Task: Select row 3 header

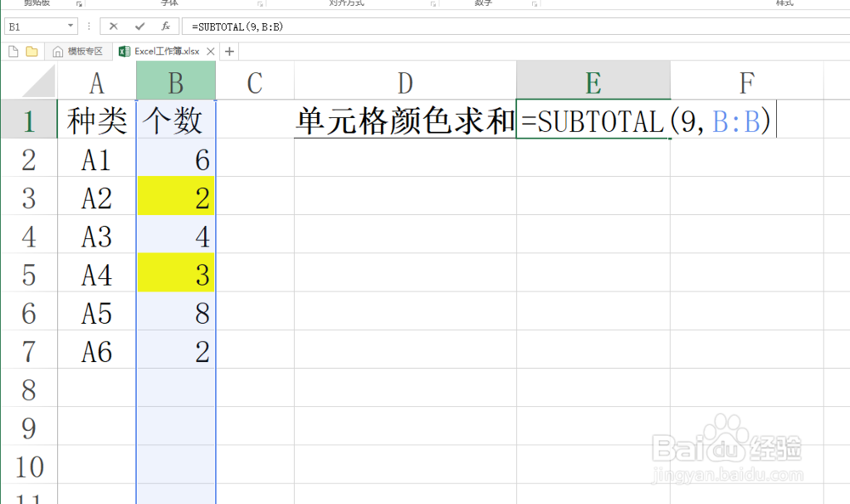Action: click(29, 196)
